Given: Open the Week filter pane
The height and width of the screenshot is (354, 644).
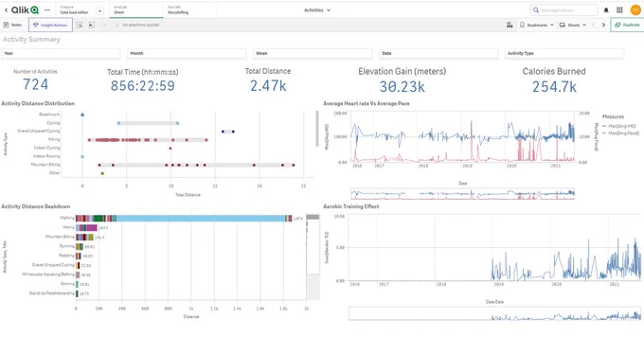Looking at the screenshot, I should point(313,53).
